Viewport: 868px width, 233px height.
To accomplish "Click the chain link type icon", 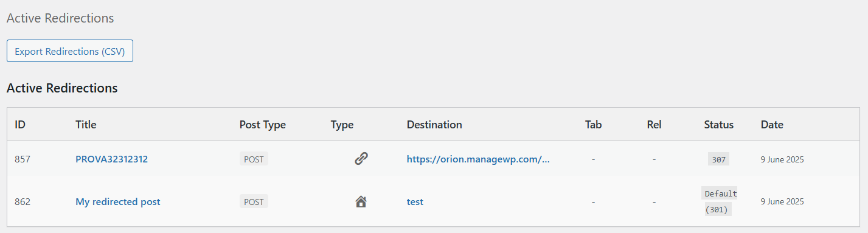I will [361, 159].
